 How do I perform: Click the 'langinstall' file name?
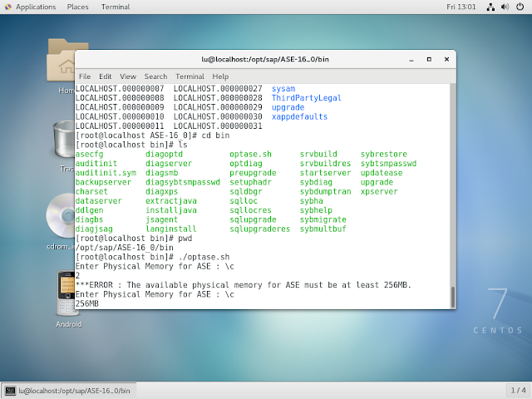[171, 229]
